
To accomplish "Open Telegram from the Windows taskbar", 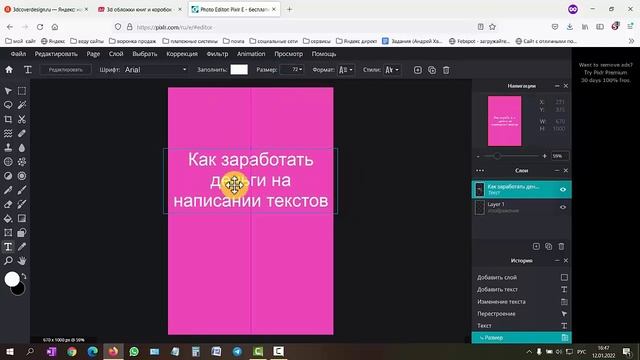I will 237,351.
